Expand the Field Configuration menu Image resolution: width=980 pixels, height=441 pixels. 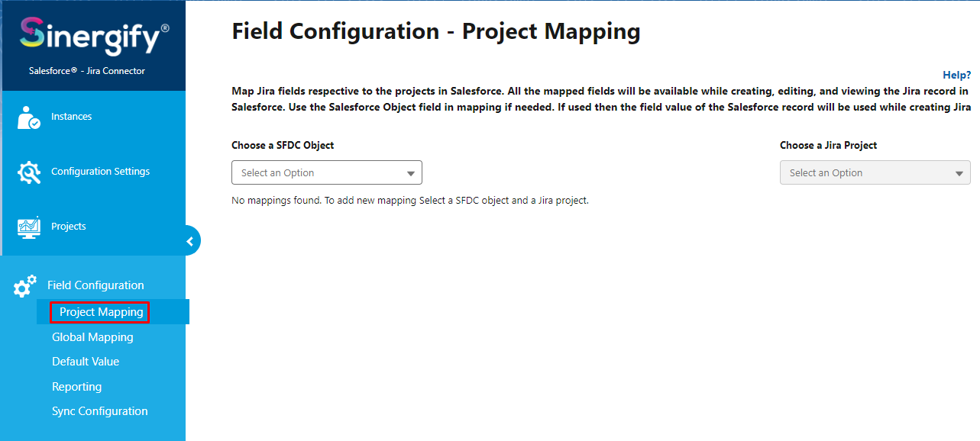click(x=95, y=285)
